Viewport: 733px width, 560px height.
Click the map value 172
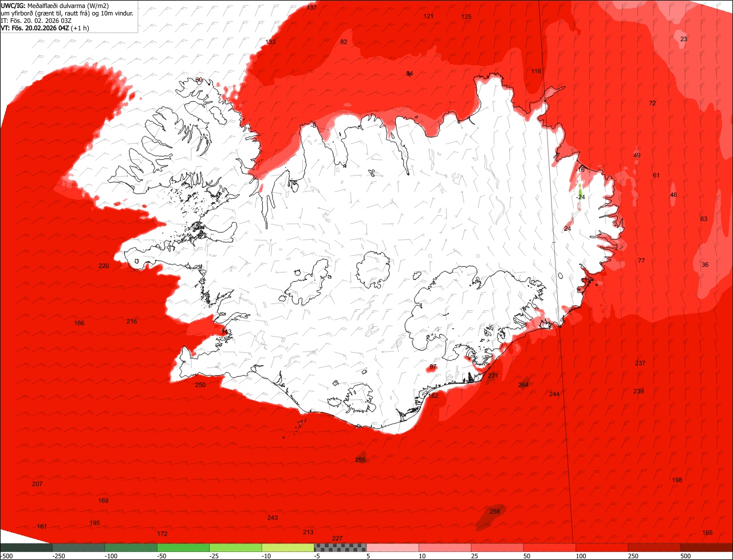[162, 534]
